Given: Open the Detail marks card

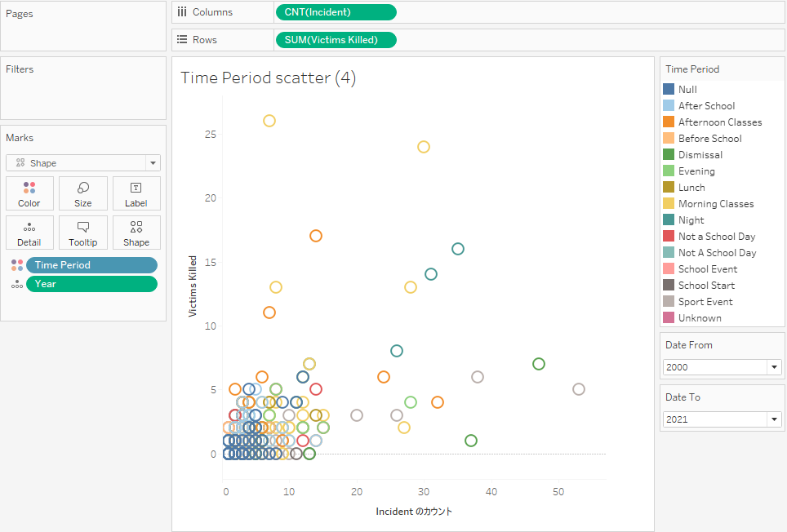Looking at the screenshot, I should point(29,233).
